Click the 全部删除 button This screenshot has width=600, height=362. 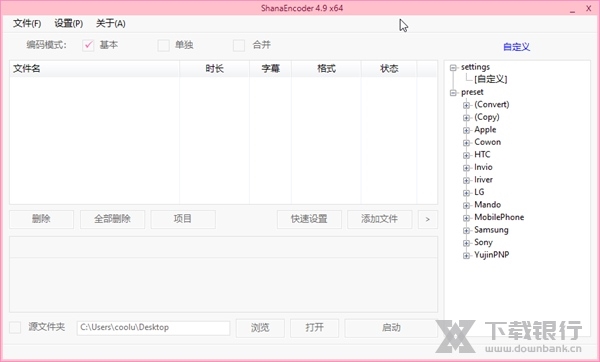[x=112, y=219]
